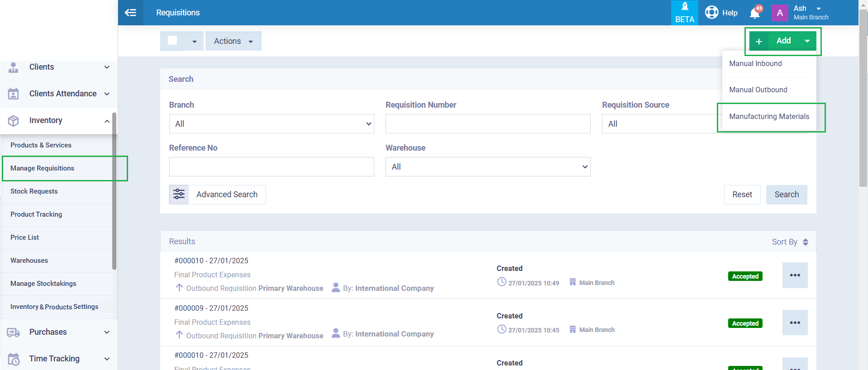Image resolution: width=868 pixels, height=370 pixels.
Task: Click the Reset button
Action: pyautogui.click(x=742, y=194)
